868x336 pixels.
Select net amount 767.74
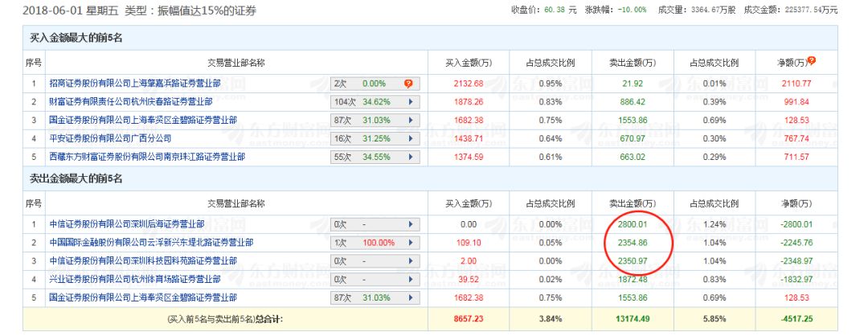(x=796, y=138)
